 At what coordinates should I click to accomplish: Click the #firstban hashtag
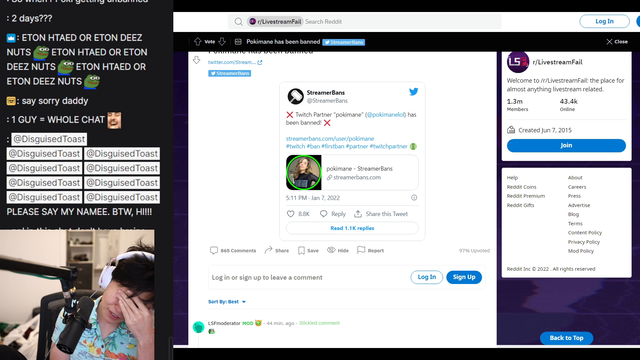click(333, 147)
